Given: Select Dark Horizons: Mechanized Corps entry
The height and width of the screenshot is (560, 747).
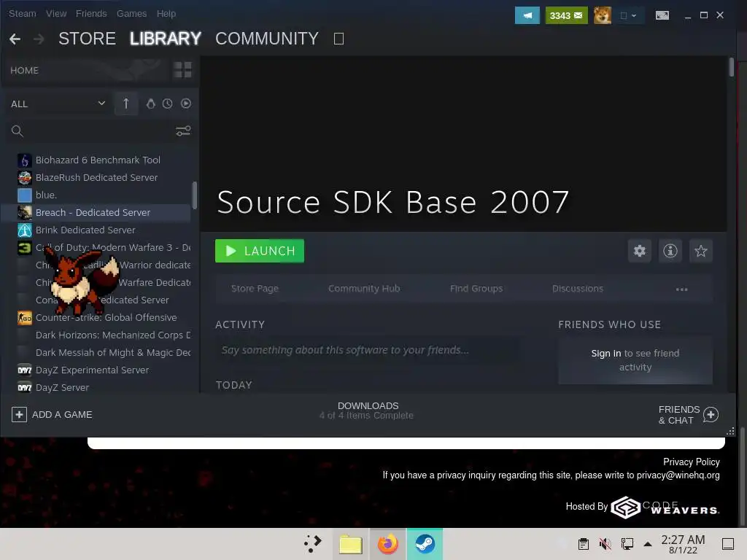Looking at the screenshot, I should 113,335.
